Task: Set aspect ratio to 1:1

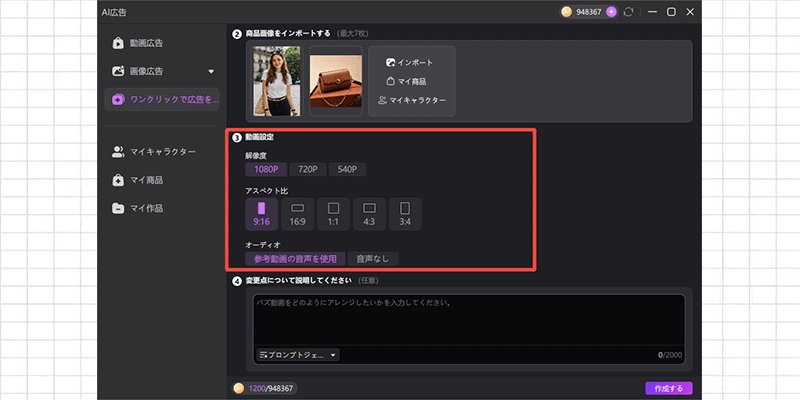Action: 333,214
